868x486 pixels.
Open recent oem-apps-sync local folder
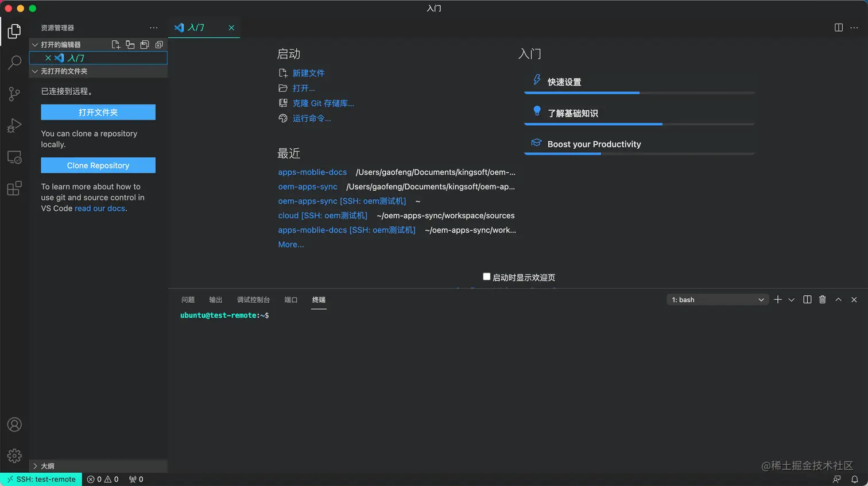coord(308,187)
